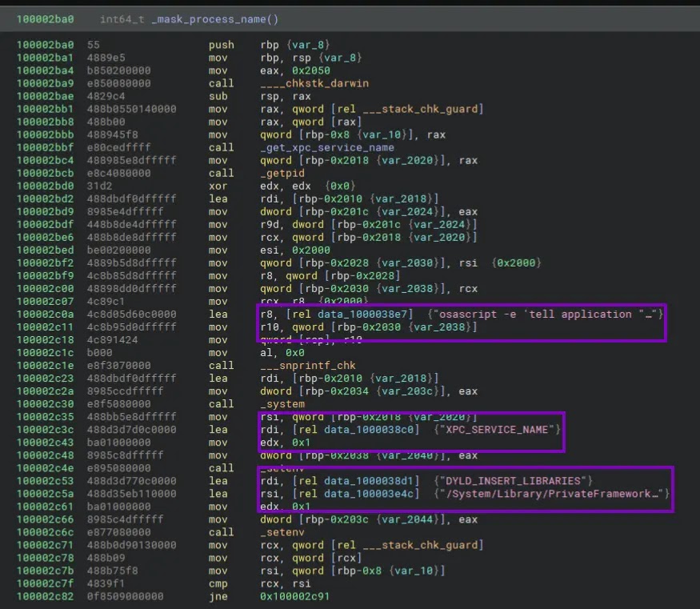The width and height of the screenshot is (700, 609).
Task: Select immediate 0x2000 on mov esi line
Action: coord(311,250)
